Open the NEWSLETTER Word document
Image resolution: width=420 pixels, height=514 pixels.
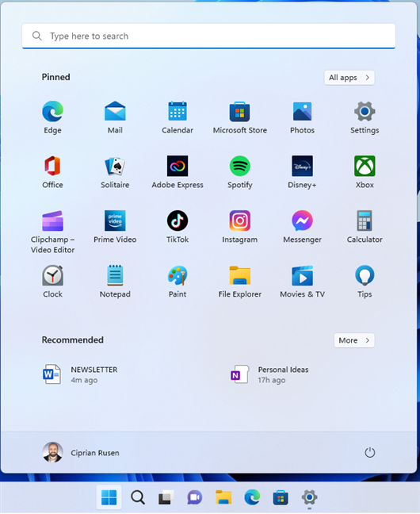pos(80,374)
